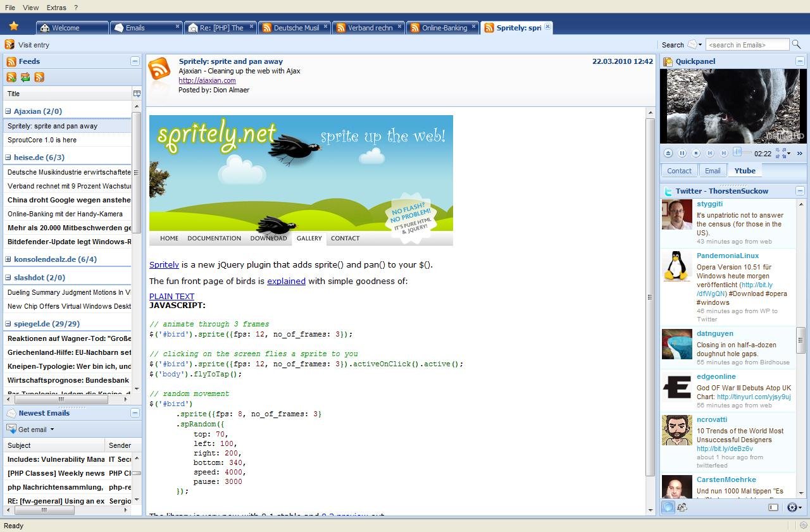The width and height of the screenshot is (810, 532).
Task: Select the Remove feed icon
Action: coord(39,77)
